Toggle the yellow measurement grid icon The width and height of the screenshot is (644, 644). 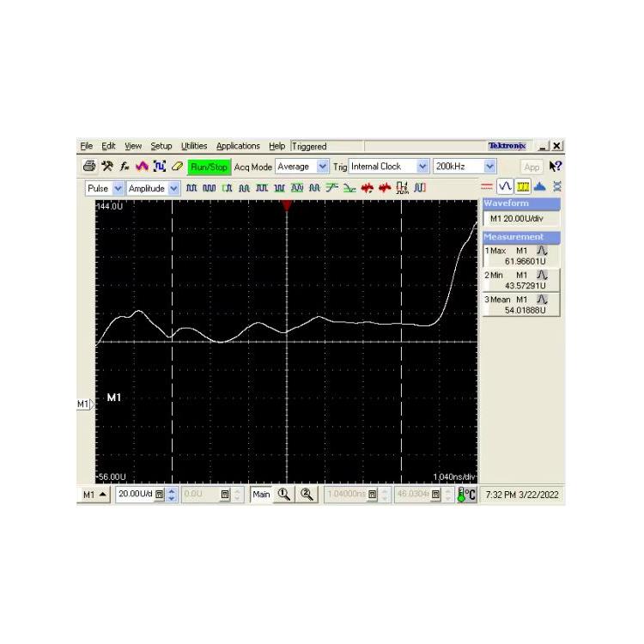pyautogui.click(x=523, y=186)
